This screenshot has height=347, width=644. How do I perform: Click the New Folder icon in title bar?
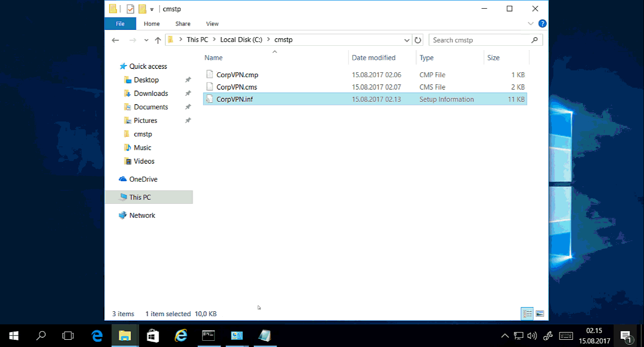click(142, 9)
